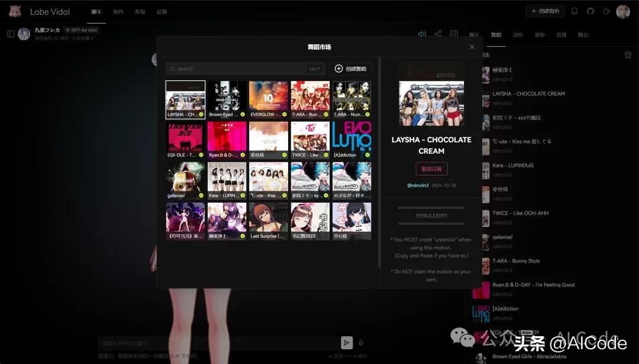
Task: Open the GitHub repository icon
Action: pyautogui.click(x=590, y=11)
